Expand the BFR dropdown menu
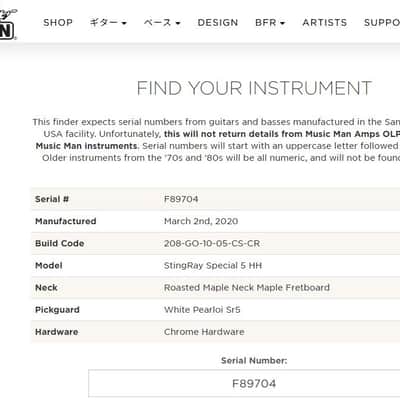The width and height of the screenshot is (400, 400). point(270,23)
